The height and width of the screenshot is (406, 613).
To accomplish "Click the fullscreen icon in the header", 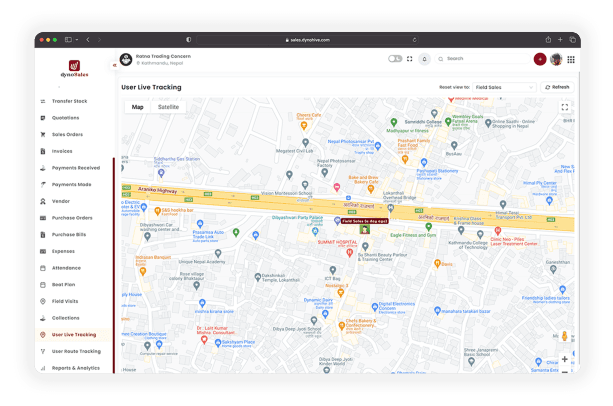I will (409, 59).
